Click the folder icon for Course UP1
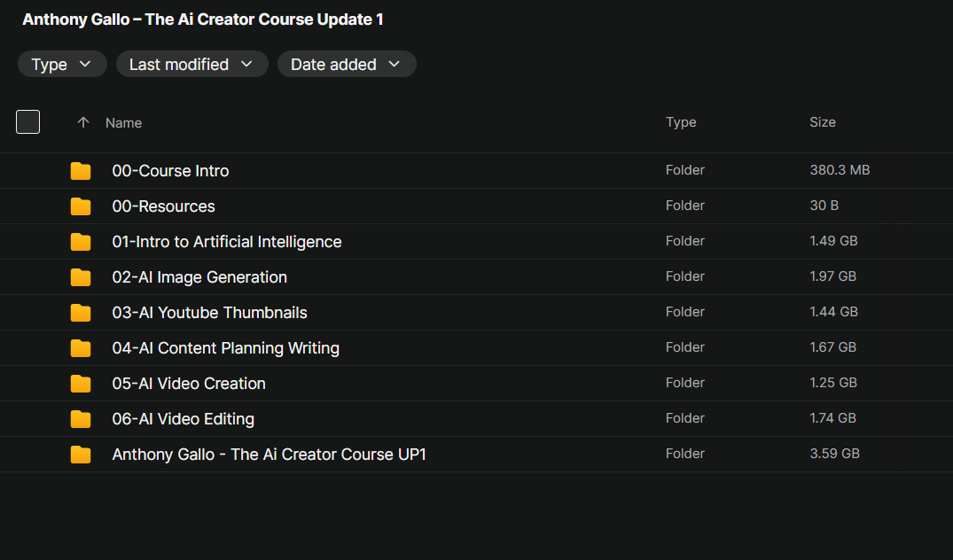The width and height of the screenshot is (953, 560). click(x=80, y=455)
